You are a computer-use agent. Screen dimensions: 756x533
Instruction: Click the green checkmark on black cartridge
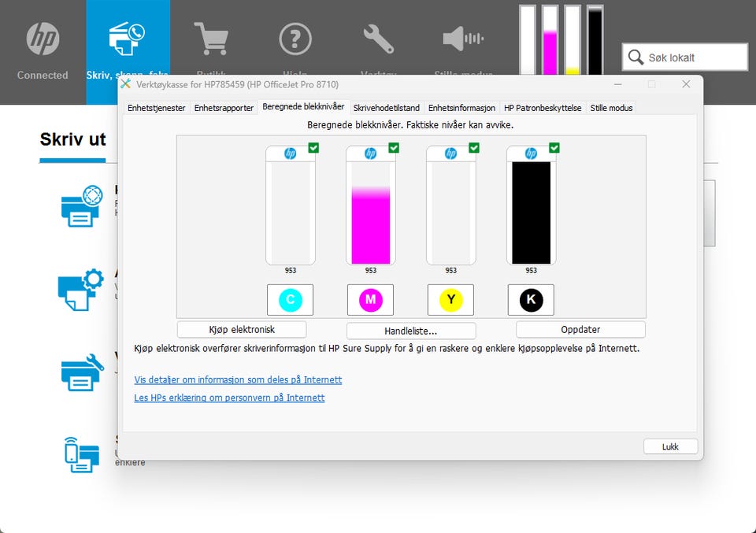tap(554, 147)
